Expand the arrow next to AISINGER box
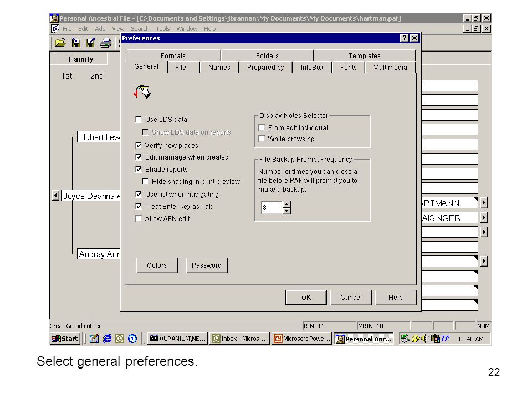532x399 pixels. (484, 217)
